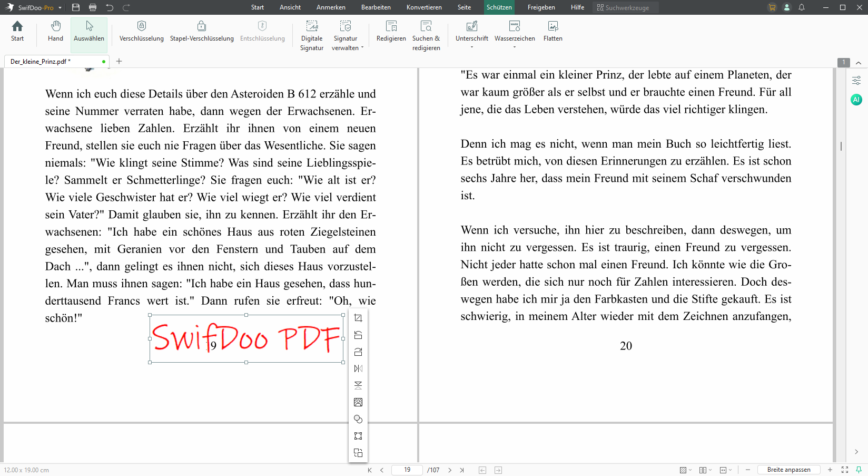
Task: Switch to the Ansicht tab
Action: [290, 7]
